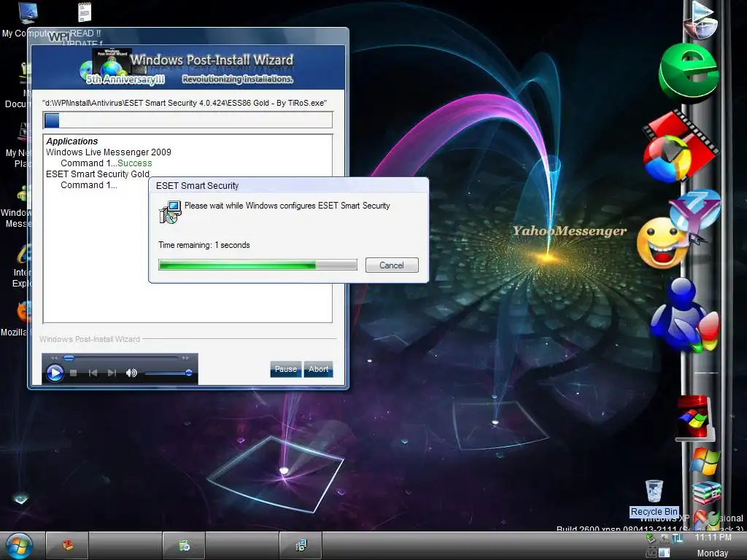The image size is (747, 560).
Task: Click the taskbar clock showing 11:11 PM
Action: click(x=713, y=537)
